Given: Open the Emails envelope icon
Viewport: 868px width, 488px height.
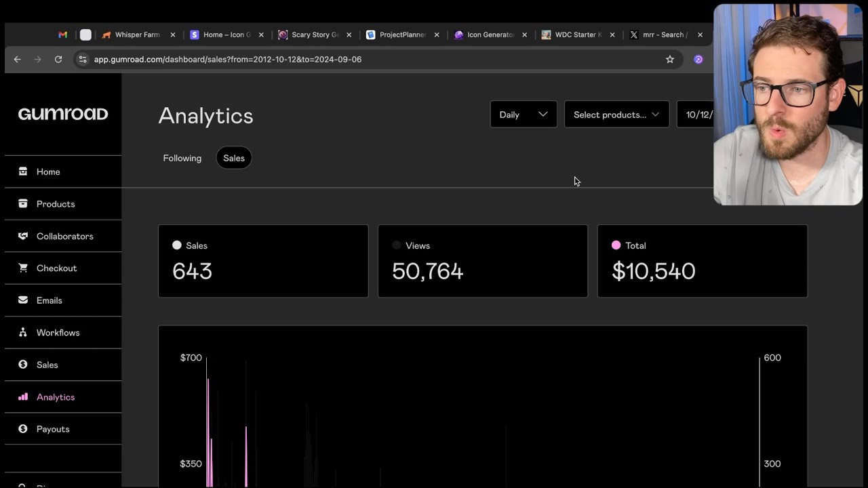Looking at the screenshot, I should [x=23, y=300].
